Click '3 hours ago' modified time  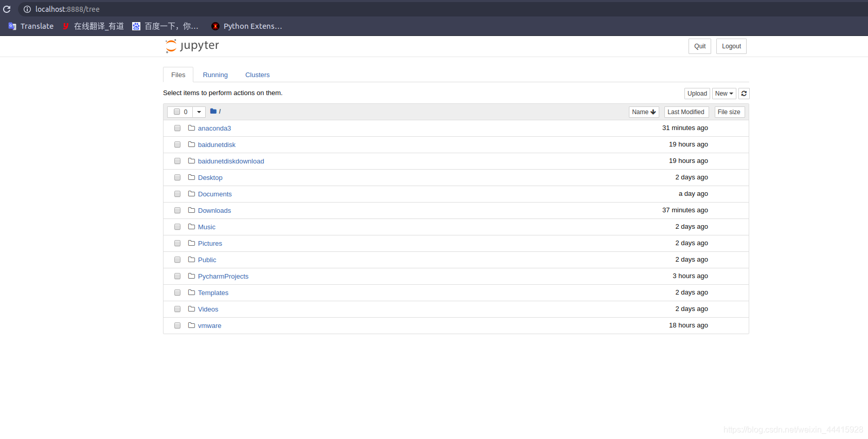(690, 276)
